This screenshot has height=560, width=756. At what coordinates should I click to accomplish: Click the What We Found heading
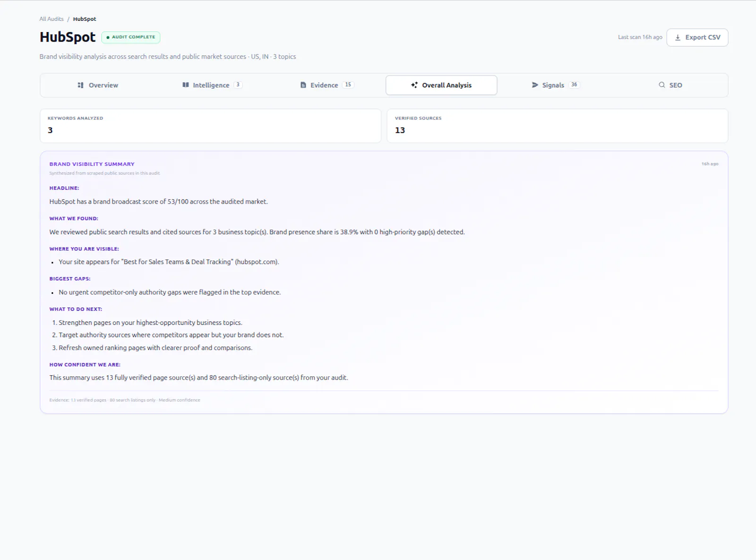point(74,219)
